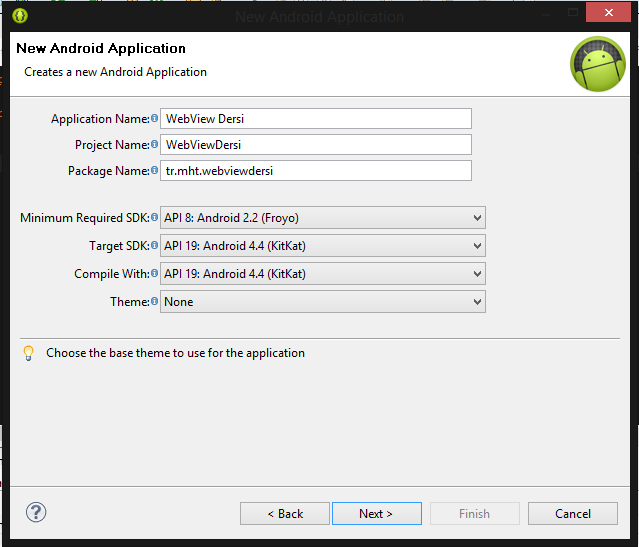This screenshot has height=547, width=639.
Task: Click the info icon beside Package Name
Action: click(x=154, y=170)
